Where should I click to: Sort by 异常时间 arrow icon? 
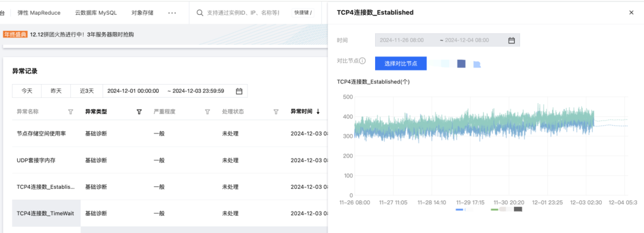(318, 111)
